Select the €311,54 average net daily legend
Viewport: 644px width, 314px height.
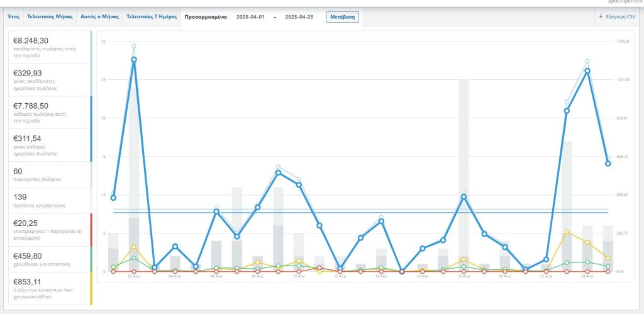(x=50, y=145)
